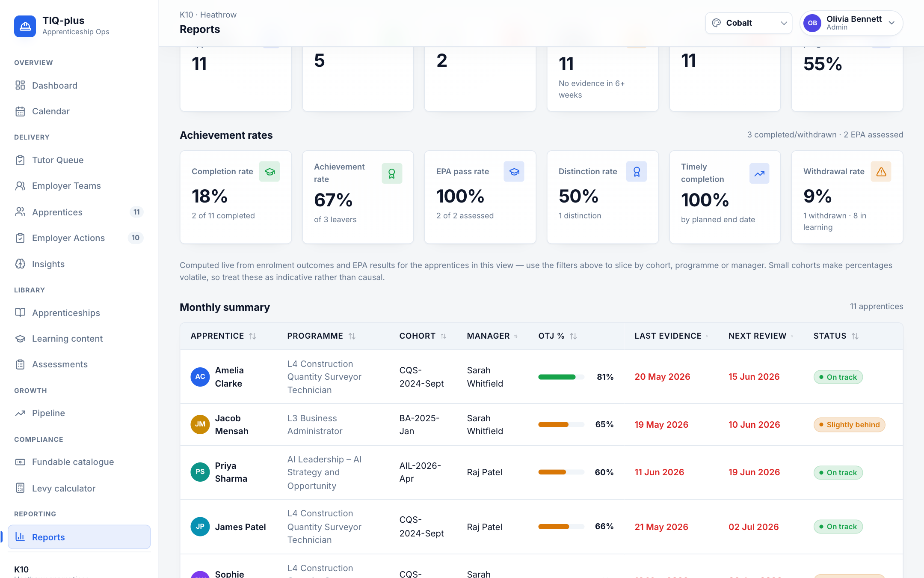Click James Patel's JP avatar
Screen dimensions: 924x578
200,527
